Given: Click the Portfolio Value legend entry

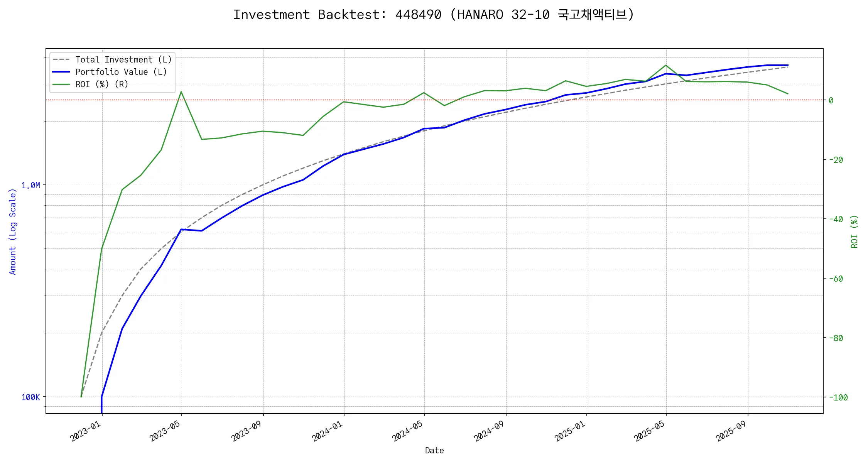Looking at the screenshot, I should pyautogui.click(x=121, y=72).
